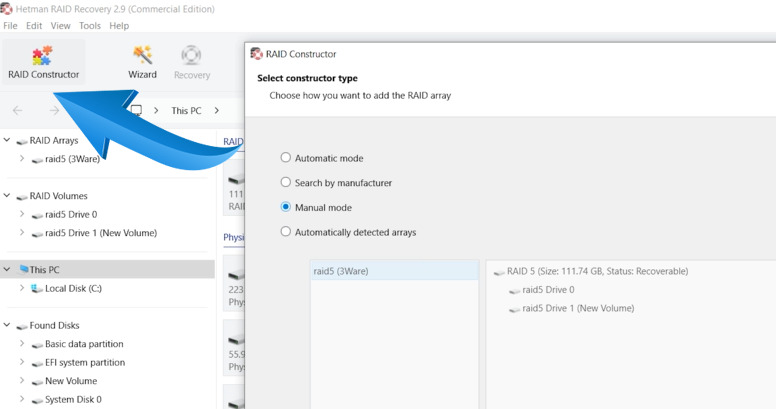Click the raid5 Drive 0 icon in details pane
The width and height of the screenshot is (776, 409).
515,290
